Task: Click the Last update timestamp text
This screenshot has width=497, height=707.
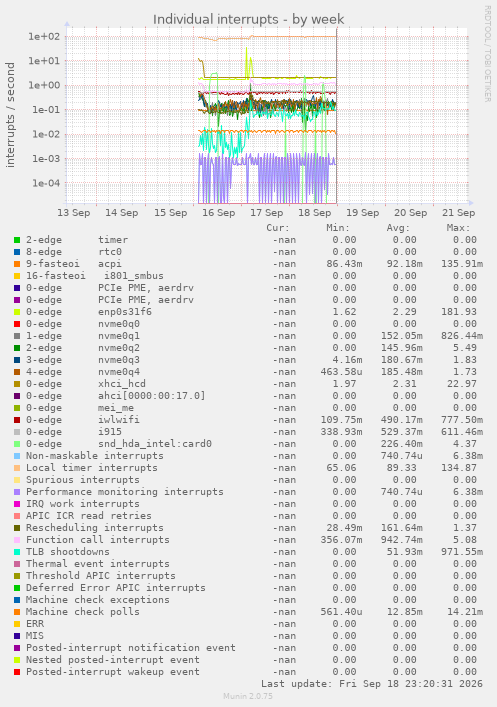Action: click(372, 684)
